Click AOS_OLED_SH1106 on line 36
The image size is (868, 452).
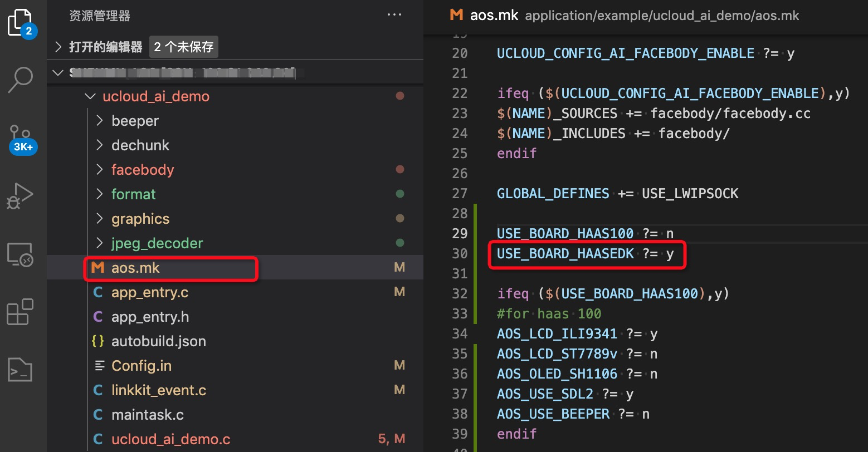point(557,374)
